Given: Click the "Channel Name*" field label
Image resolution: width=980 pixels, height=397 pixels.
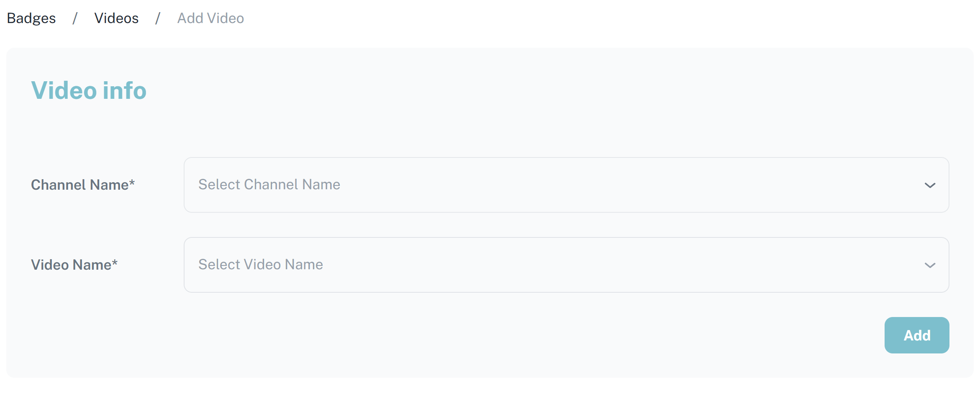Looking at the screenshot, I should (x=82, y=185).
